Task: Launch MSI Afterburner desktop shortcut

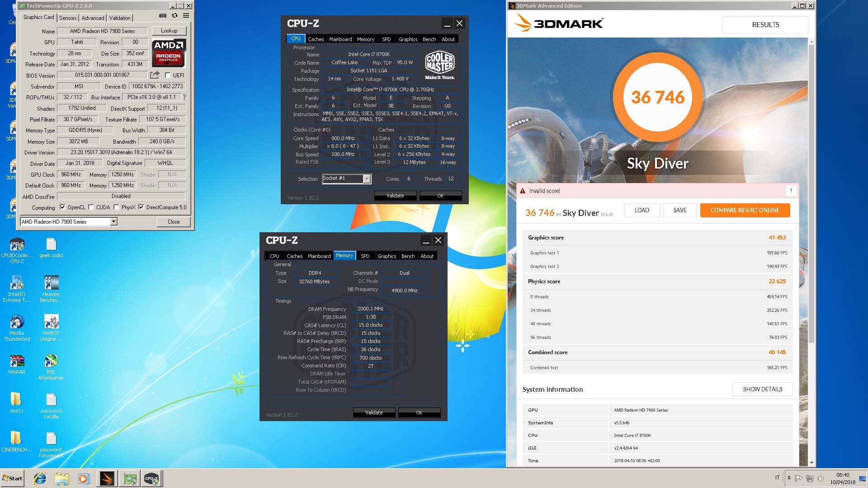Action: point(51,367)
